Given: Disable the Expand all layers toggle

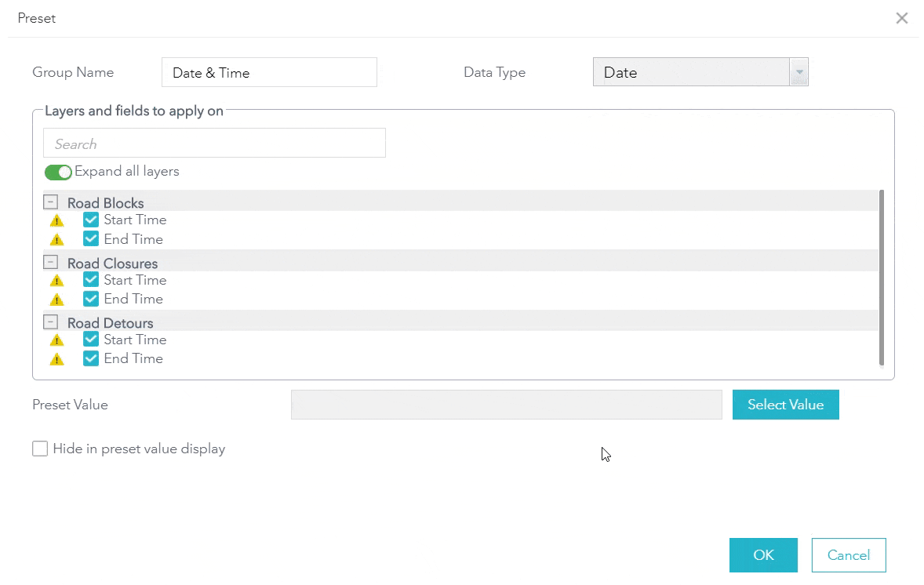Looking at the screenshot, I should 58,172.
